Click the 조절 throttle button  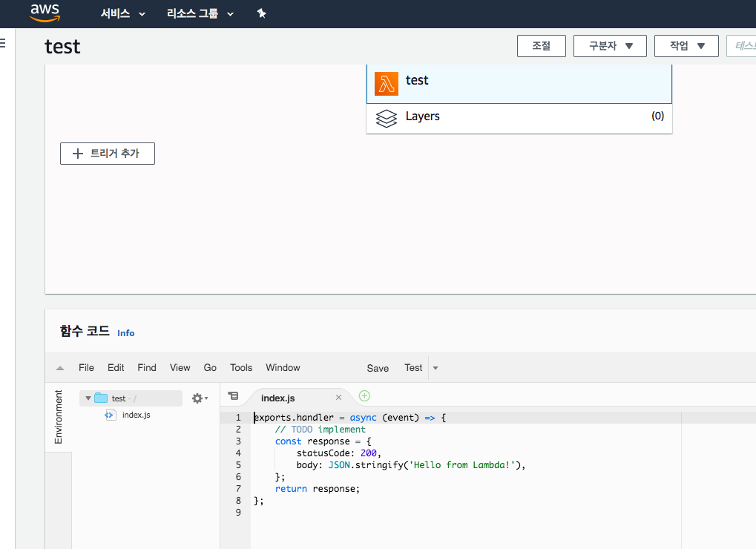coord(542,46)
